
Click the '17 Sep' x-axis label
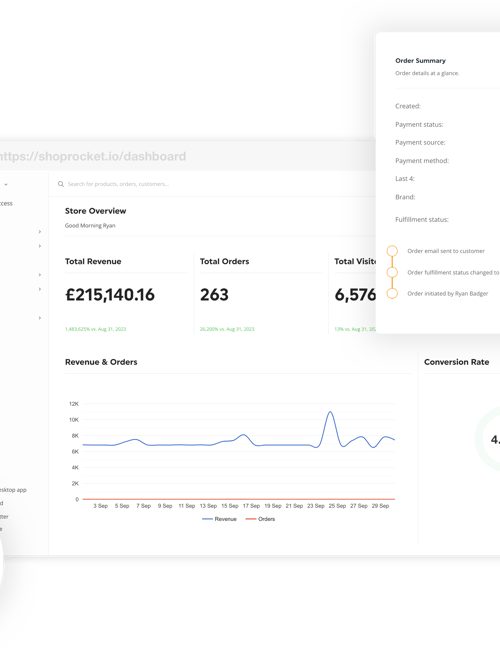251,506
